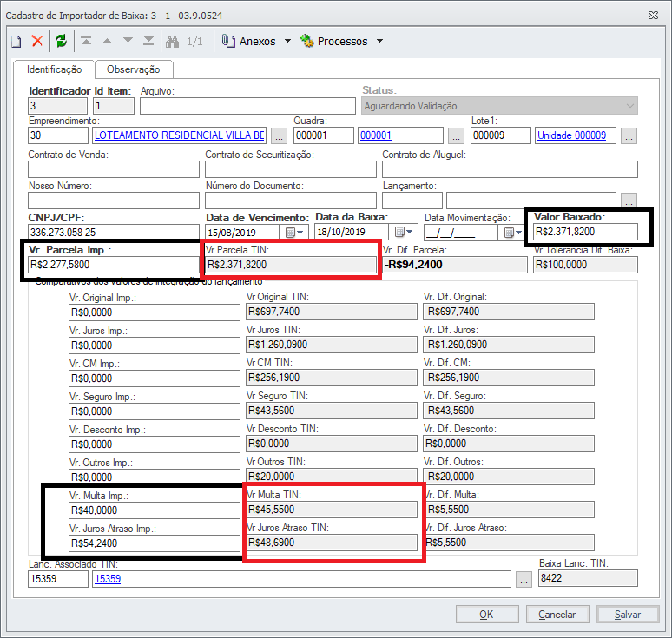Viewport: 672px width, 638px height.
Task: Click the Salvar button
Action: tap(628, 614)
